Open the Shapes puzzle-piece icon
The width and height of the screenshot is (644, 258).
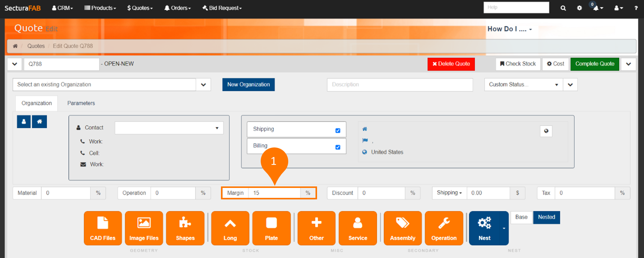click(x=185, y=228)
